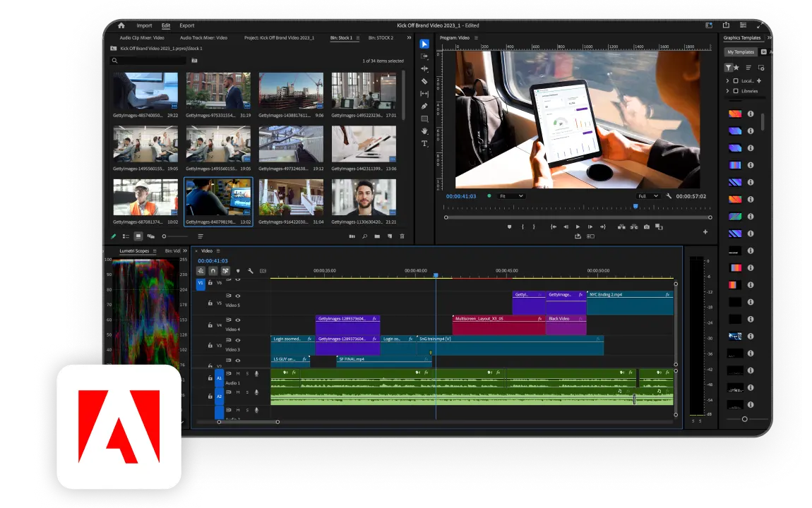
Task: Click the Bin search field
Action: pos(148,61)
